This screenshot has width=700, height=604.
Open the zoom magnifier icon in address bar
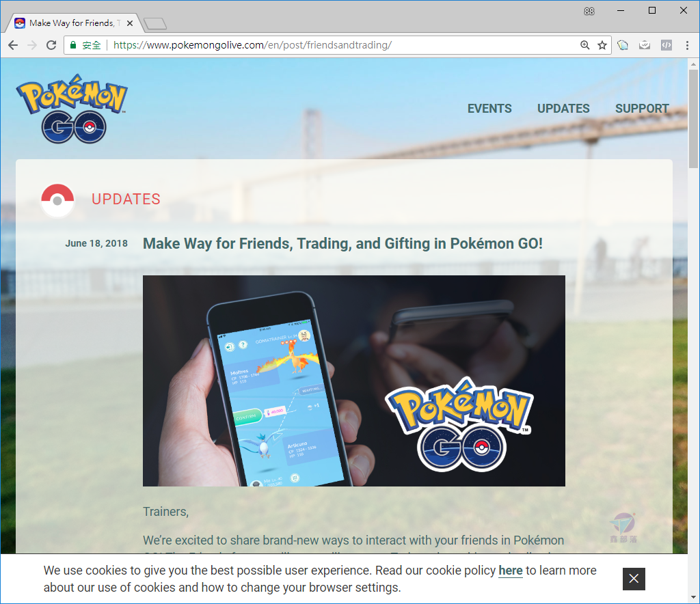pyautogui.click(x=585, y=45)
